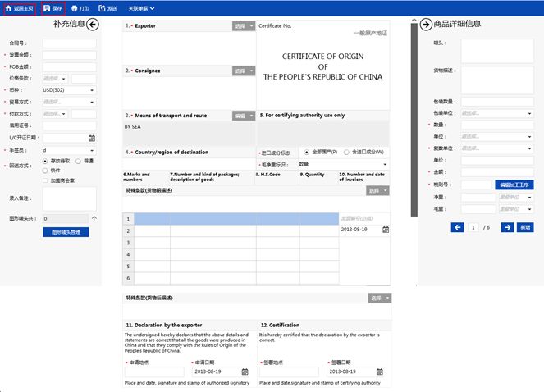
Task: Tick the 加盖商会章 checkbox
Action: [x=45, y=180]
